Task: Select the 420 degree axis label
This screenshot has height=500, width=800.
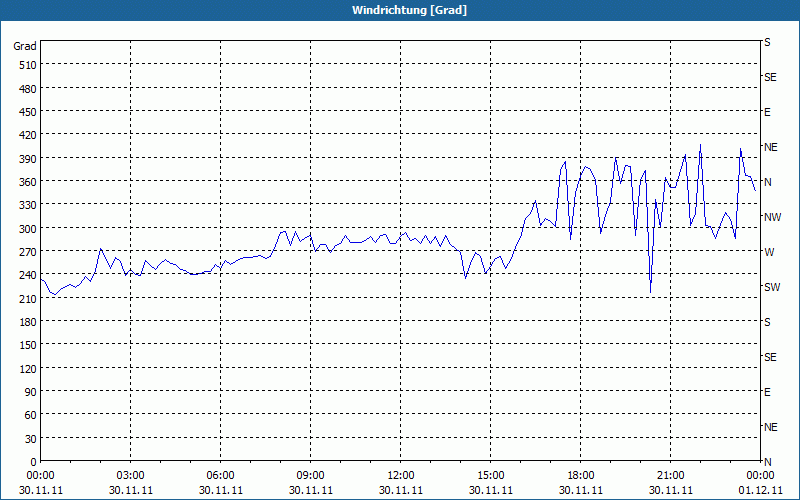Action: 29,135
